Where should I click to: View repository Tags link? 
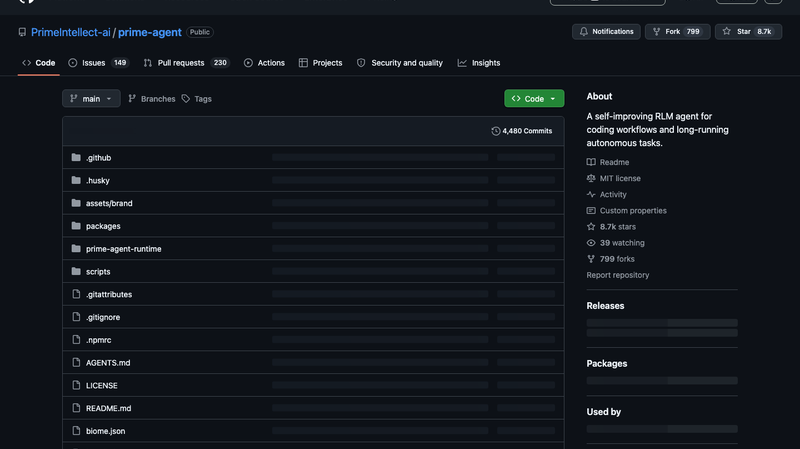[x=197, y=99]
